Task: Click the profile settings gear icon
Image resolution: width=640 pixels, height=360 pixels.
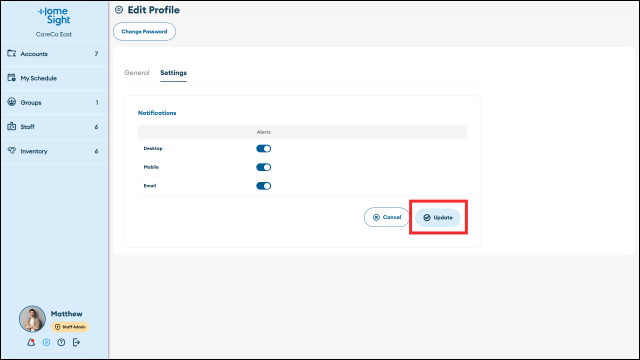Action: [46, 342]
